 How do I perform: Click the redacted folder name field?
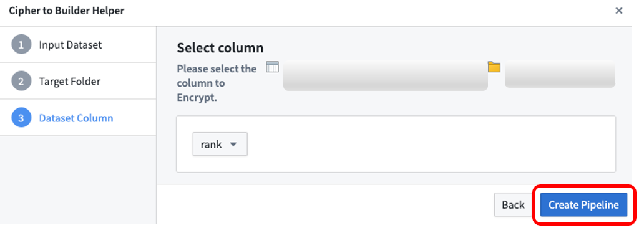(x=560, y=74)
